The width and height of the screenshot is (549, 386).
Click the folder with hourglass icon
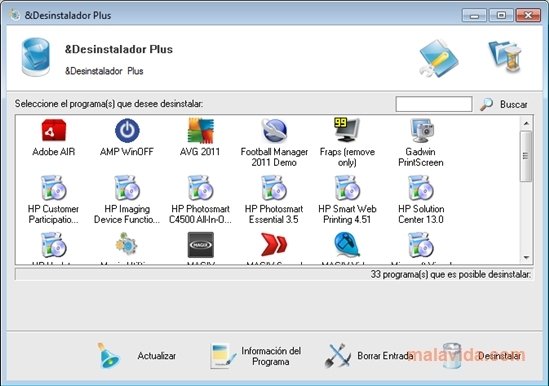click(505, 56)
